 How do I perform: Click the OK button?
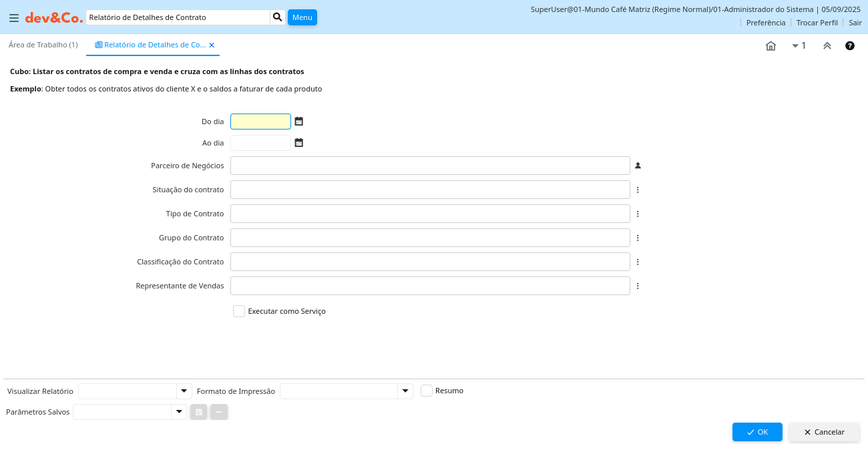click(757, 432)
